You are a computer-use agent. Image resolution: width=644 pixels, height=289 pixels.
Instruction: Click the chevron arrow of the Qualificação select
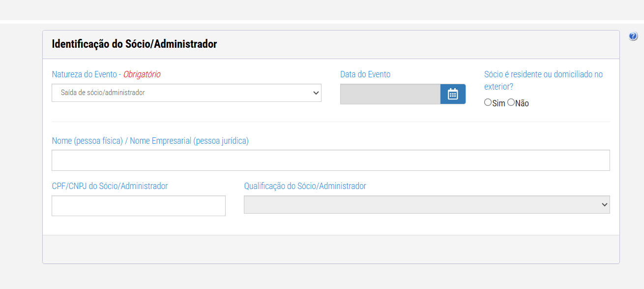coord(604,205)
